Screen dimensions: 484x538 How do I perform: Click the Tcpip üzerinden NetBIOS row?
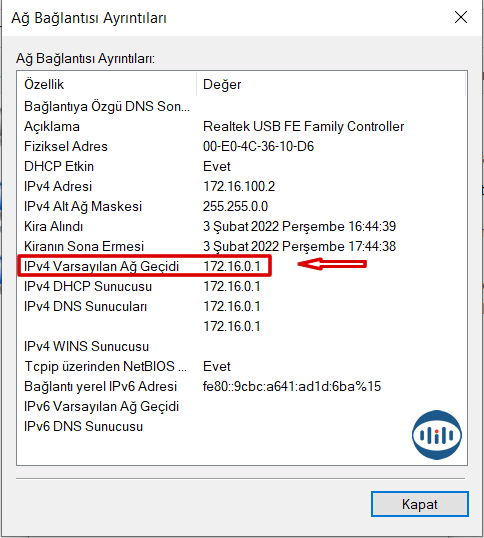(242, 366)
